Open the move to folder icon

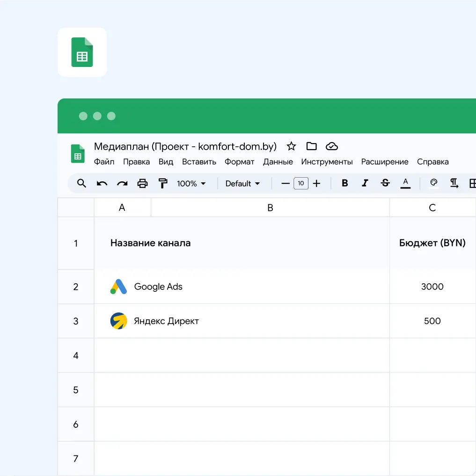[311, 146]
